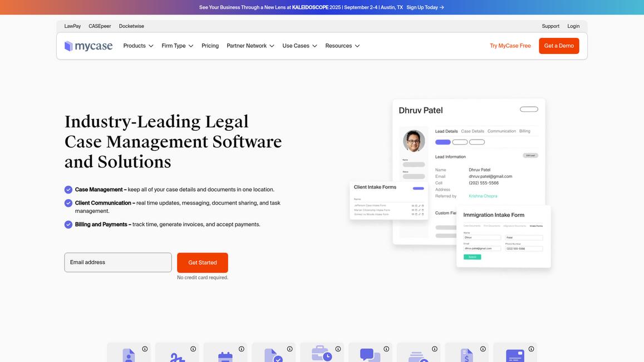Open info on the e-signature card
This screenshot has height=362, width=644.
coord(193,349)
